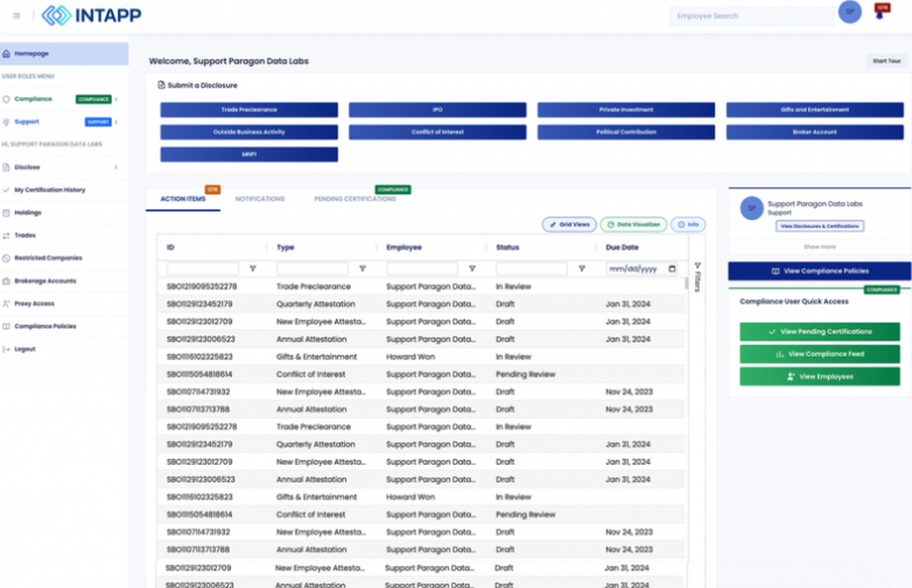The width and height of the screenshot is (912, 588).
Task: Expand the Disclose submenu chevron
Action: coord(117,168)
